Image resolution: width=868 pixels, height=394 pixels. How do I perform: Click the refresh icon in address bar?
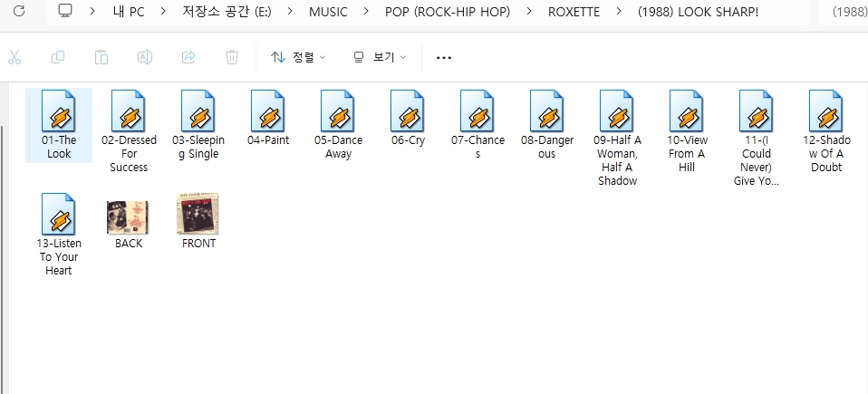coord(19,11)
